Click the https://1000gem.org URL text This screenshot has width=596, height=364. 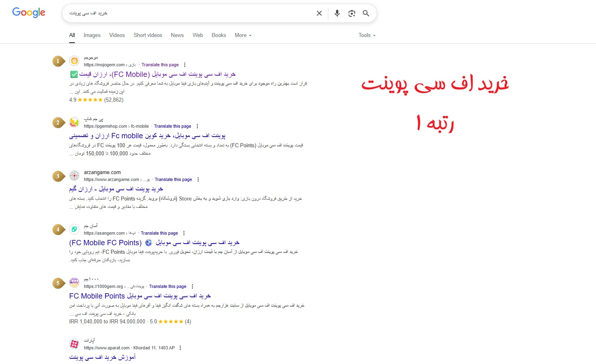[103, 287]
